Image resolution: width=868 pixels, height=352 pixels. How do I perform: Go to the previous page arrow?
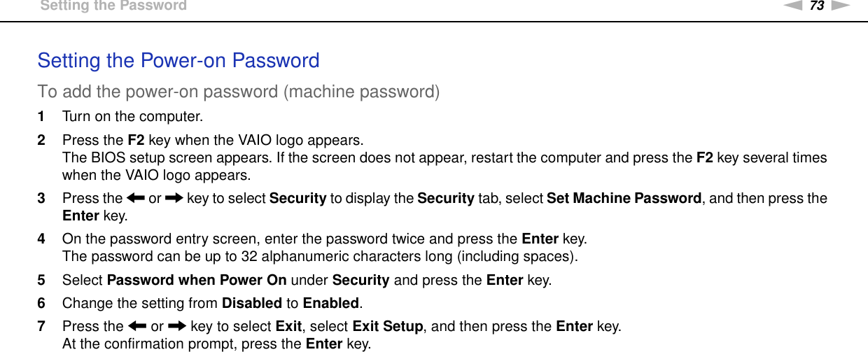pyautogui.click(x=794, y=6)
